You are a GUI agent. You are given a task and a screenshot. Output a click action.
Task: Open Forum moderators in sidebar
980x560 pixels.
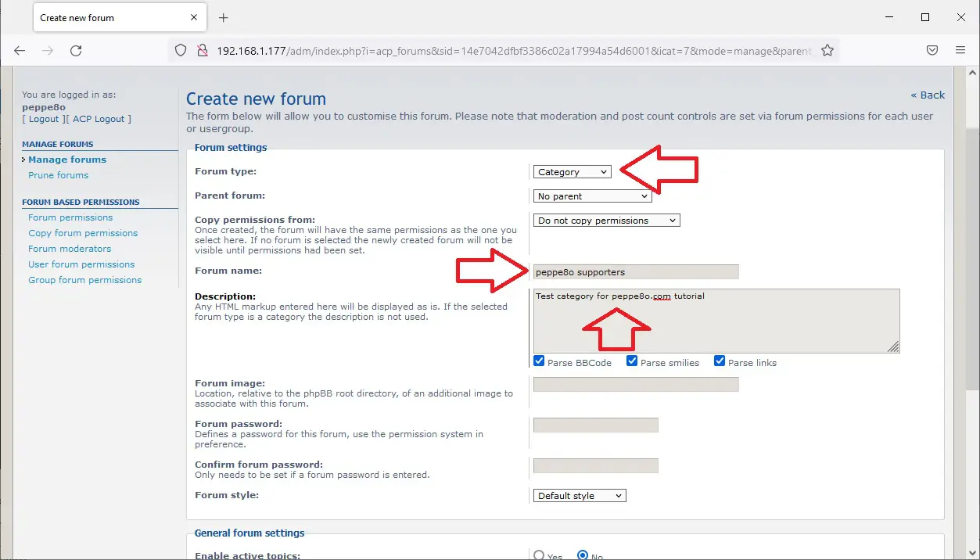pos(70,249)
